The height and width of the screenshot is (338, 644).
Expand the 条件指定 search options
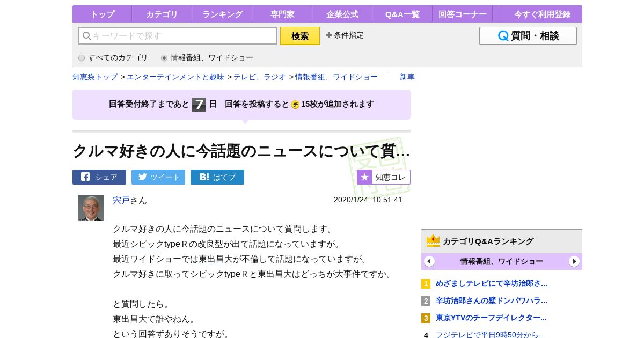click(345, 35)
